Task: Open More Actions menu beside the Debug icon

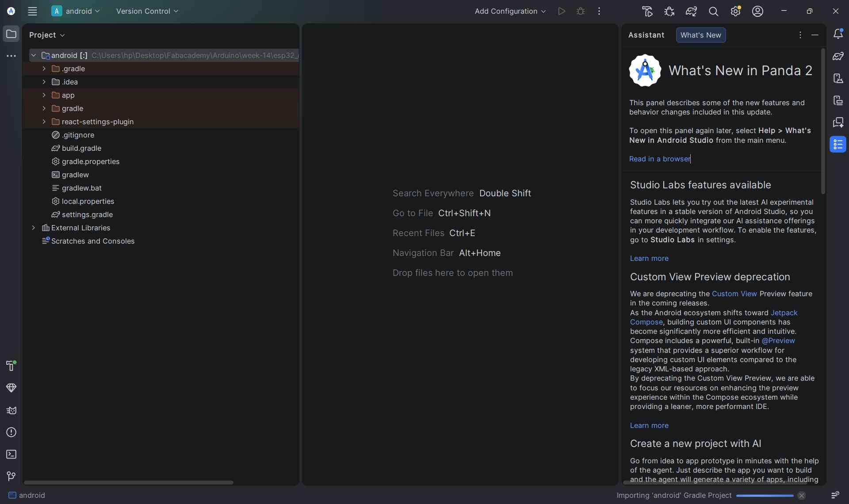Action: coord(599,11)
